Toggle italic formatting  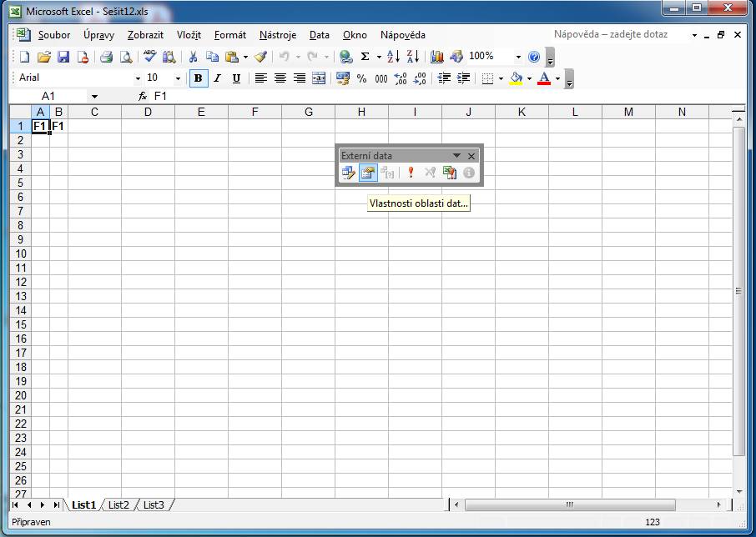[217, 78]
